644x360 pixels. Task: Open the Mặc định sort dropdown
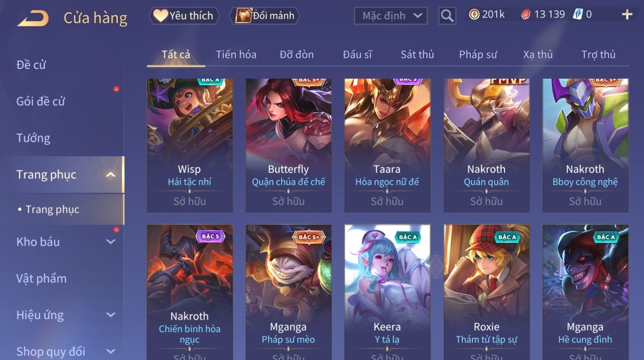pos(391,16)
